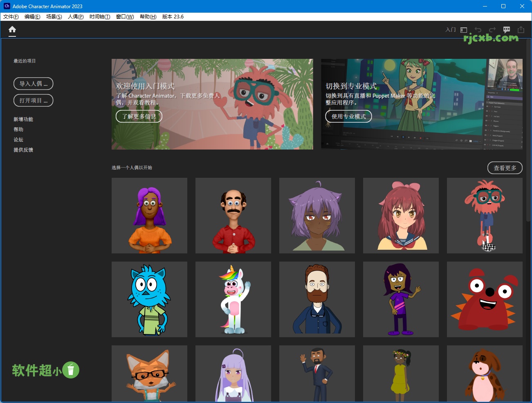The height and width of the screenshot is (403, 532).
Task: Select the rainbow unicorn puppet thumbnail
Action: click(233, 299)
